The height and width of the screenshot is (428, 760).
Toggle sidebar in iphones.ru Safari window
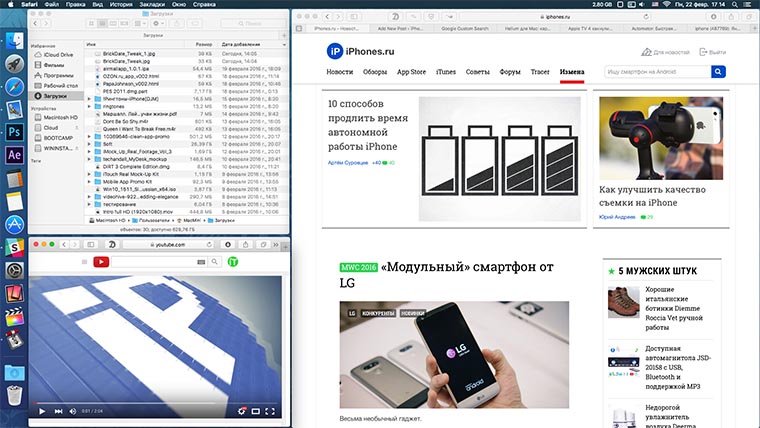(x=354, y=16)
